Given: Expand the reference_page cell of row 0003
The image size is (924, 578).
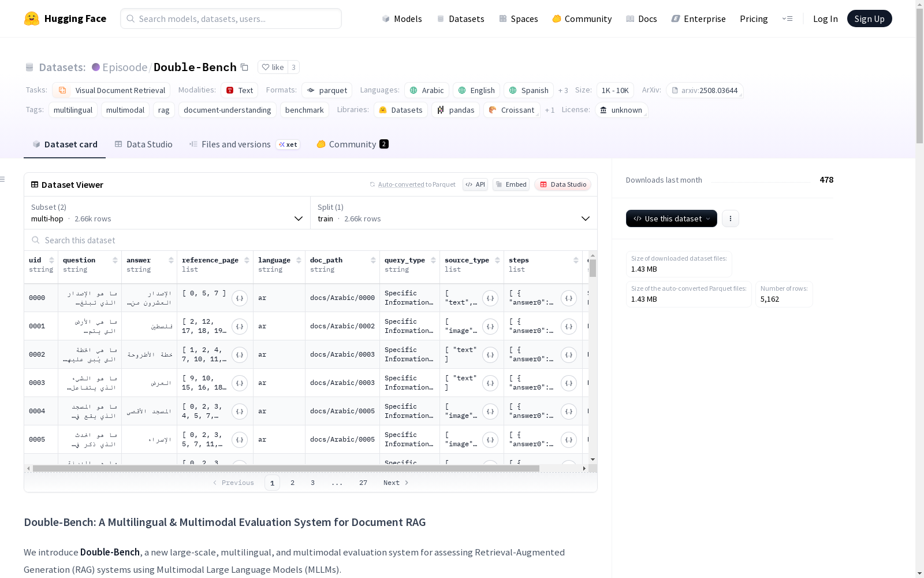Looking at the screenshot, I should point(240,383).
